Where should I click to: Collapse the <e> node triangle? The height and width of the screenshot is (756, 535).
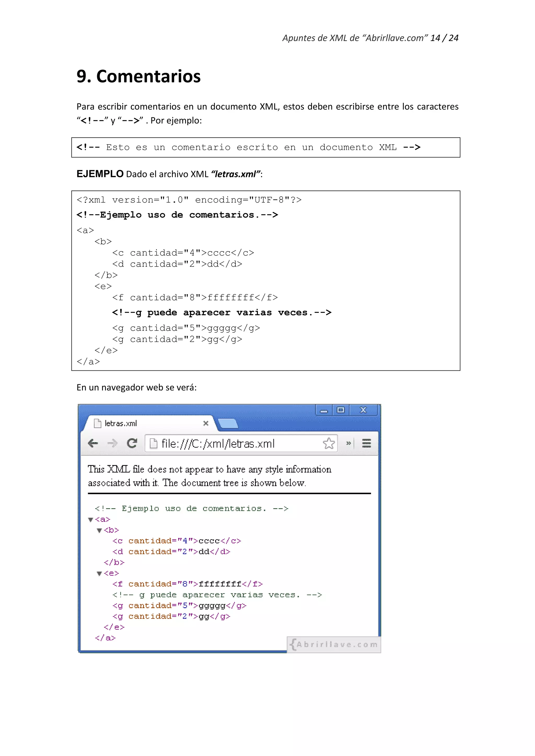[x=99, y=574]
